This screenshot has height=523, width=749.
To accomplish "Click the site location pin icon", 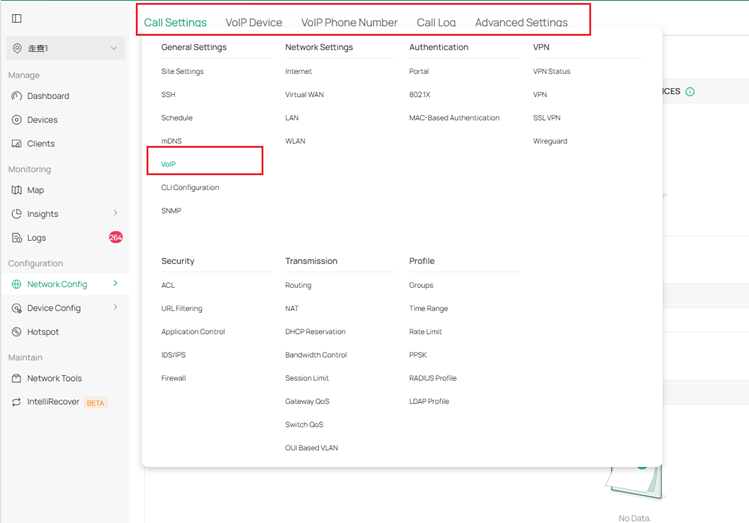I will (x=17, y=48).
